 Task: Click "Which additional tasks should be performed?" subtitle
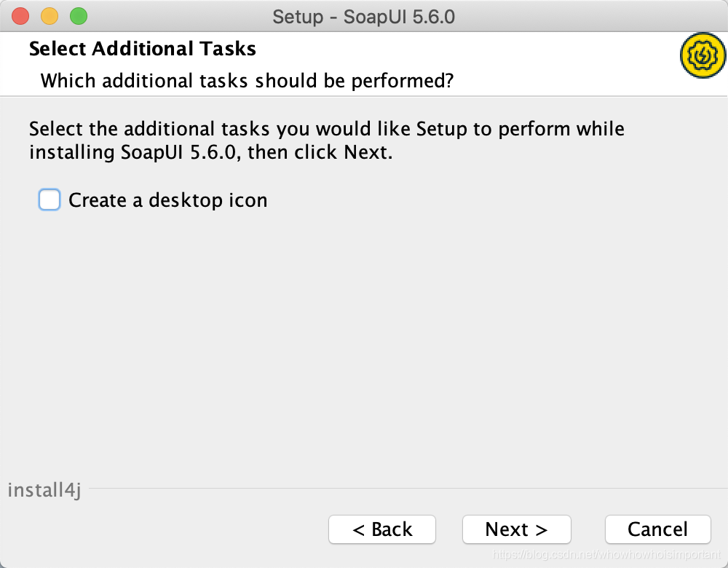(x=247, y=80)
